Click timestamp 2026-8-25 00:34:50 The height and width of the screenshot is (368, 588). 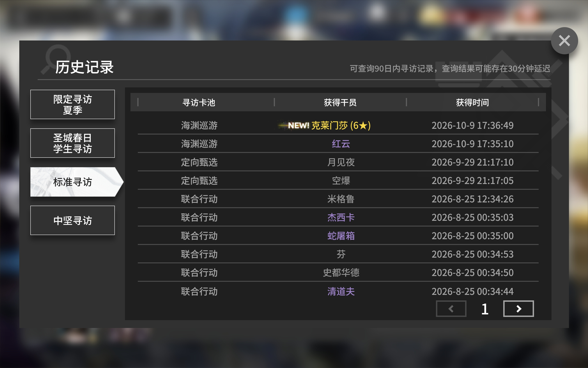[472, 273]
